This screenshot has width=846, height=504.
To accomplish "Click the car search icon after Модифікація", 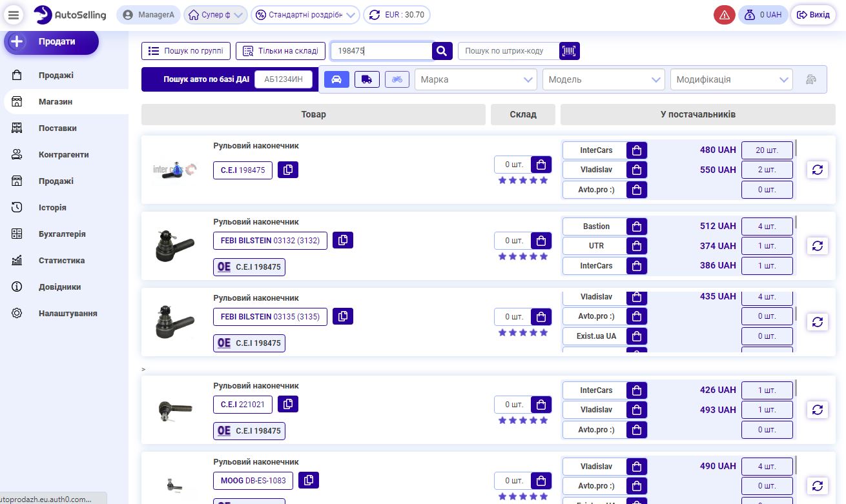I will [x=811, y=79].
